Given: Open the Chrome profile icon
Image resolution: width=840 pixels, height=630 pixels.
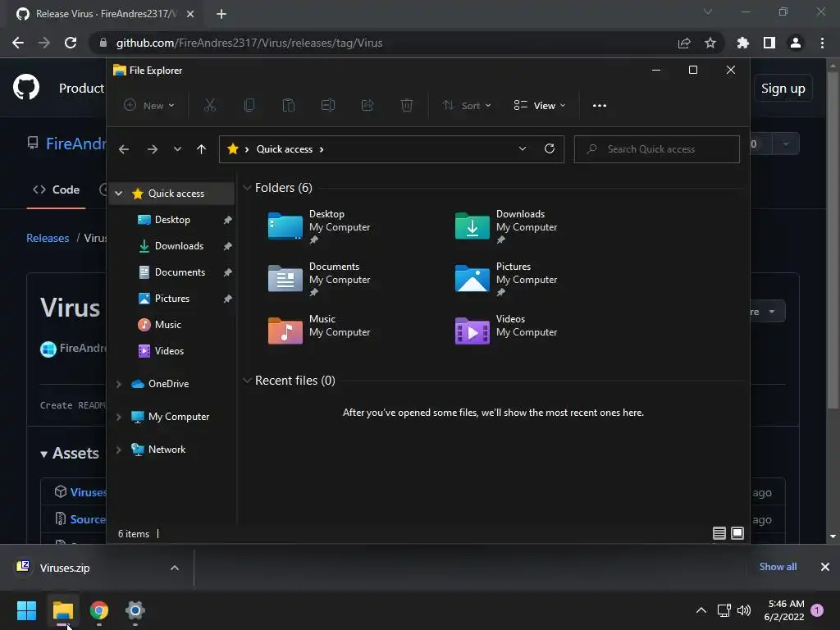Looking at the screenshot, I should pyautogui.click(x=796, y=43).
